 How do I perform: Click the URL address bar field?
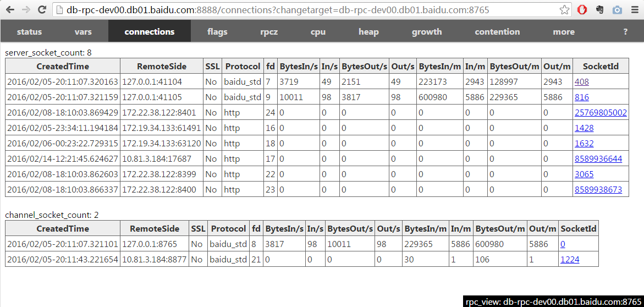click(308, 10)
